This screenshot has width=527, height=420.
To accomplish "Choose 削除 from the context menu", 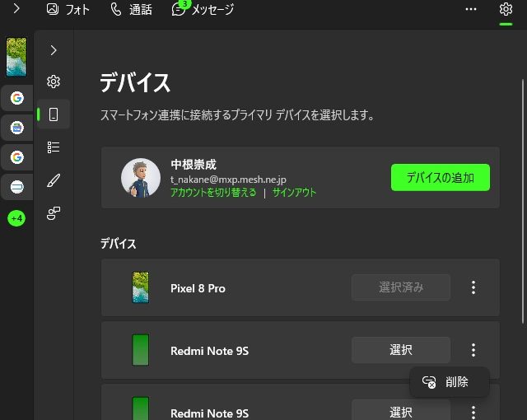I will [x=450, y=382].
